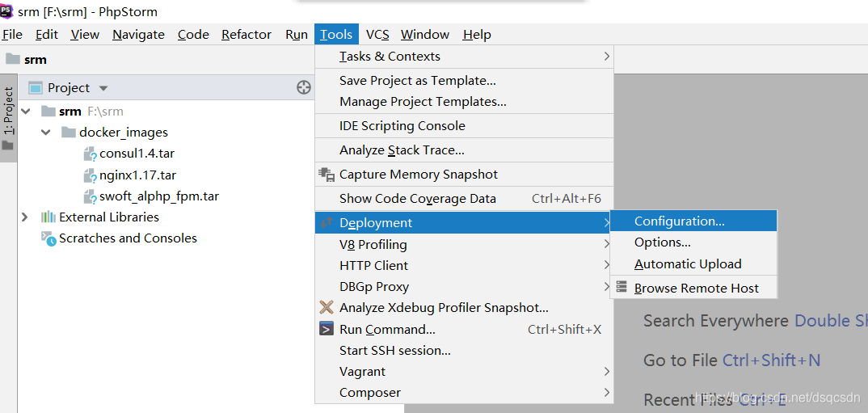Click the folder icon on left tool strip
The height and width of the screenshot is (413, 868).
pos(8,145)
